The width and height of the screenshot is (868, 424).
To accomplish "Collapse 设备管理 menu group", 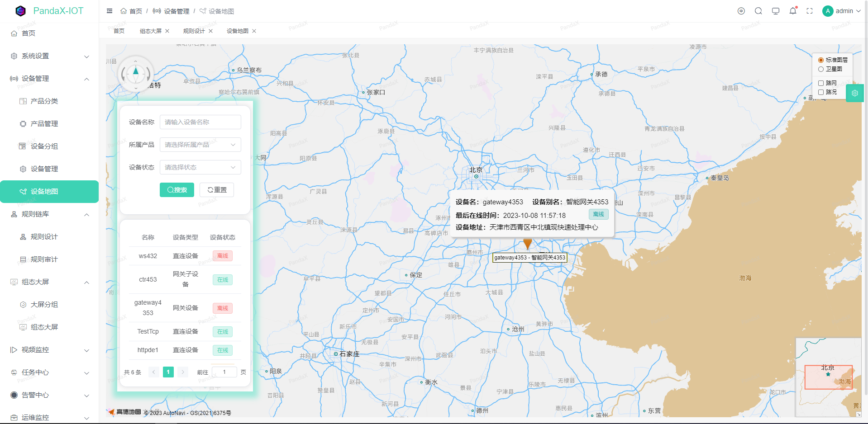I will pos(49,79).
